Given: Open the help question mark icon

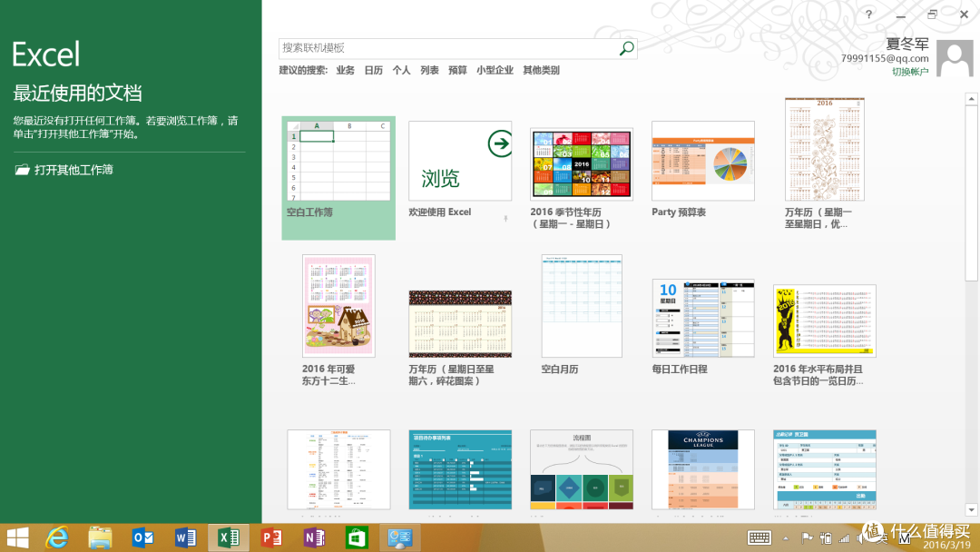Looking at the screenshot, I should click(868, 15).
